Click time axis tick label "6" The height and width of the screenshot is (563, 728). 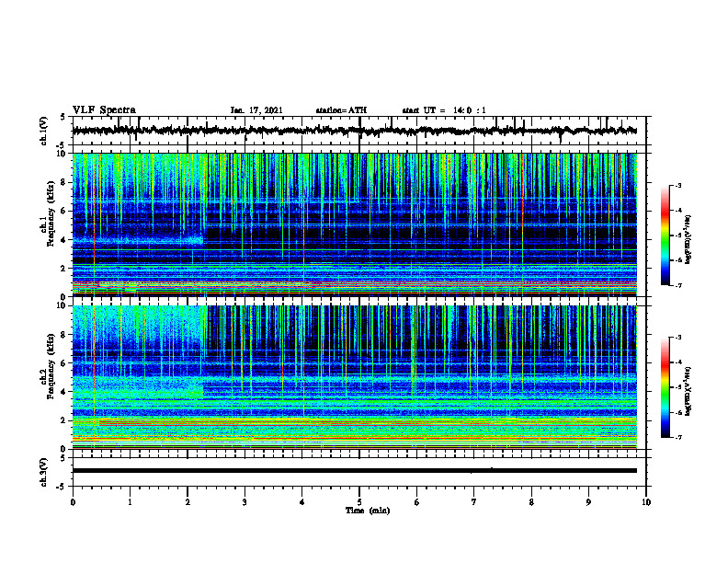(417, 502)
